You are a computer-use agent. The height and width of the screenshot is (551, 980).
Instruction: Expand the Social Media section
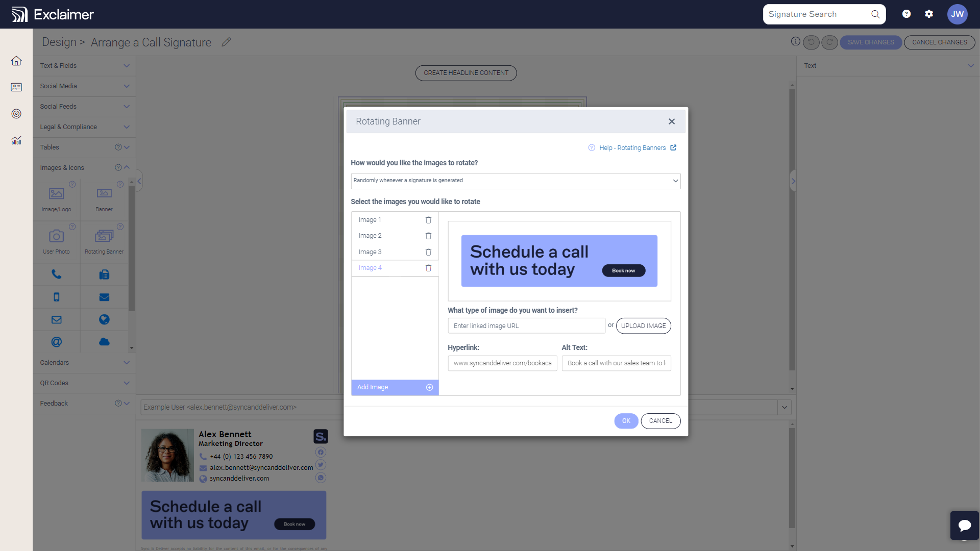tap(84, 86)
